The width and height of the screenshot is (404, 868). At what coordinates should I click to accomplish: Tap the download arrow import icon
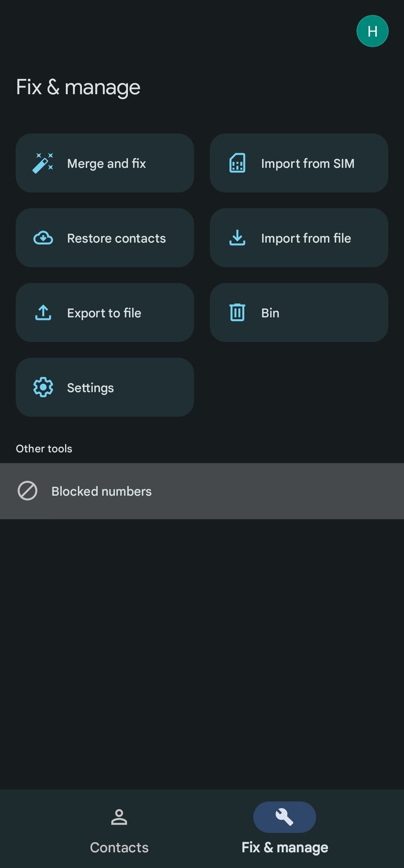click(x=237, y=238)
